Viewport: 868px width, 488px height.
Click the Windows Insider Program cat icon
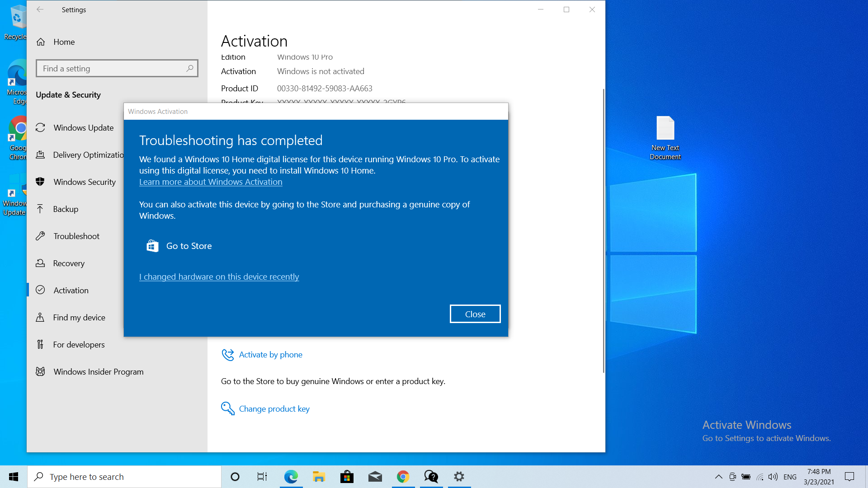(40, 371)
